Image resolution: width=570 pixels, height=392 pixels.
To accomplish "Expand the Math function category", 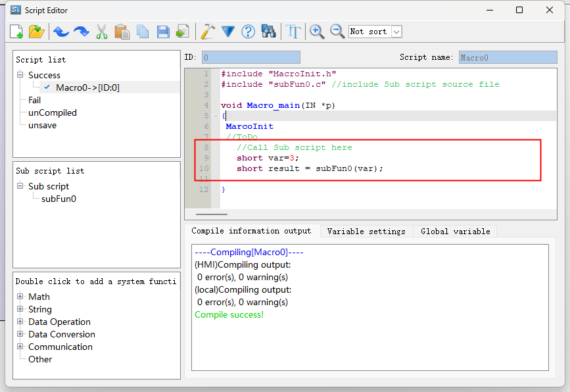I will click(20, 297).
